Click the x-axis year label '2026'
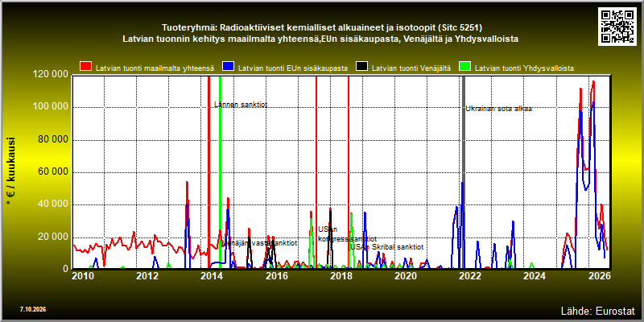Viewport: 644px width, 322px height. tap(598, 276)
